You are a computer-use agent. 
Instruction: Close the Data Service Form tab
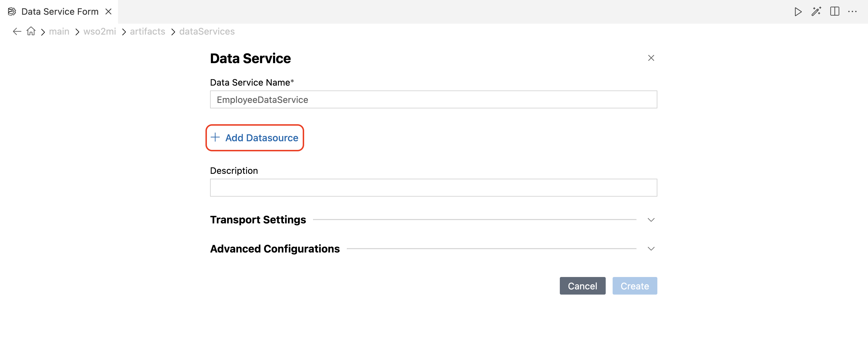[x=108, y=12]
